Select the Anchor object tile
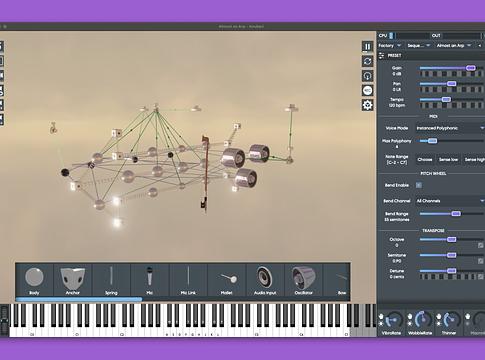Image resolution: width=485 pixels, height=360 pixels. click(x=73, y=279)
